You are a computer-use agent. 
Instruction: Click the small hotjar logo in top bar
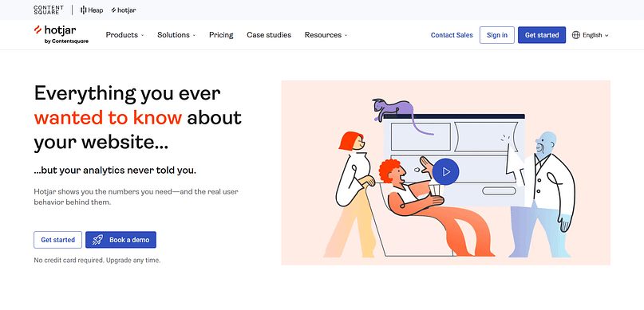[x=123, y=10]
